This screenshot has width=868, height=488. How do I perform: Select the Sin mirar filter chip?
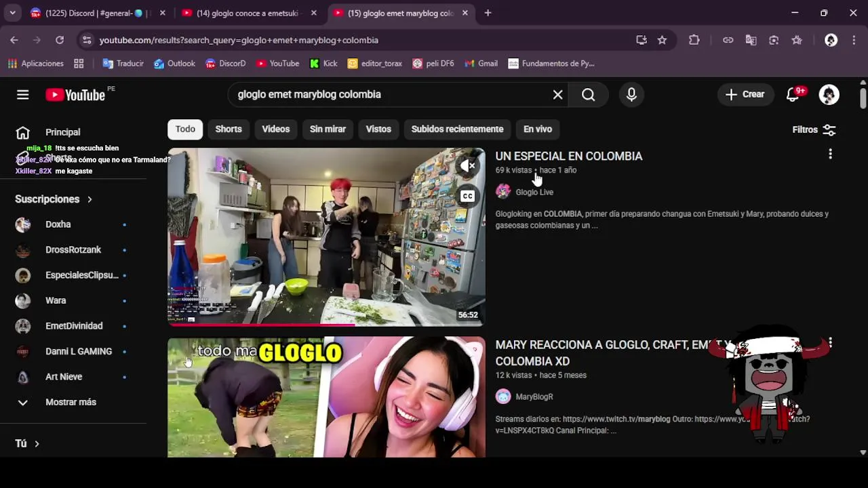[x=328, y=129]
